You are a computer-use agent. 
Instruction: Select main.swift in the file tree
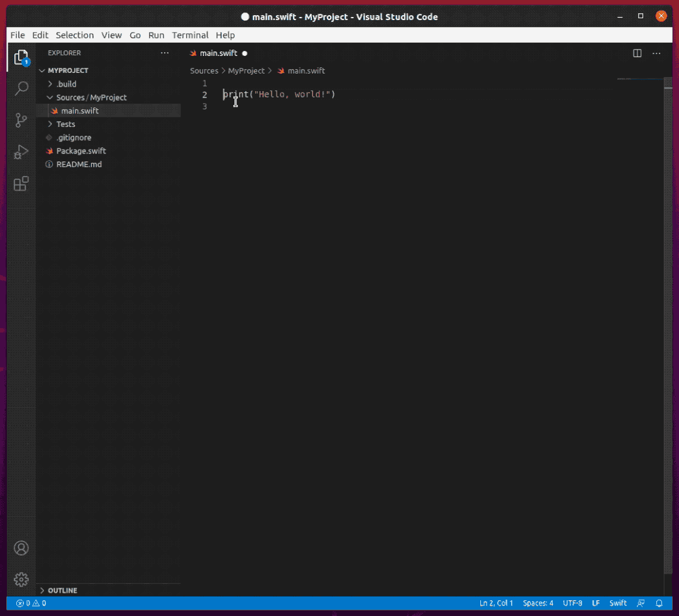coord(108,111)
